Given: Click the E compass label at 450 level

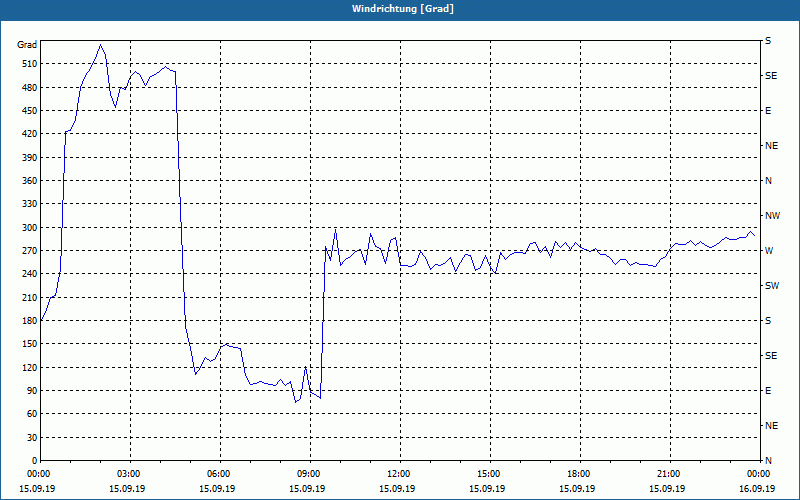Looking at the screenshot, I should (768, 111).
